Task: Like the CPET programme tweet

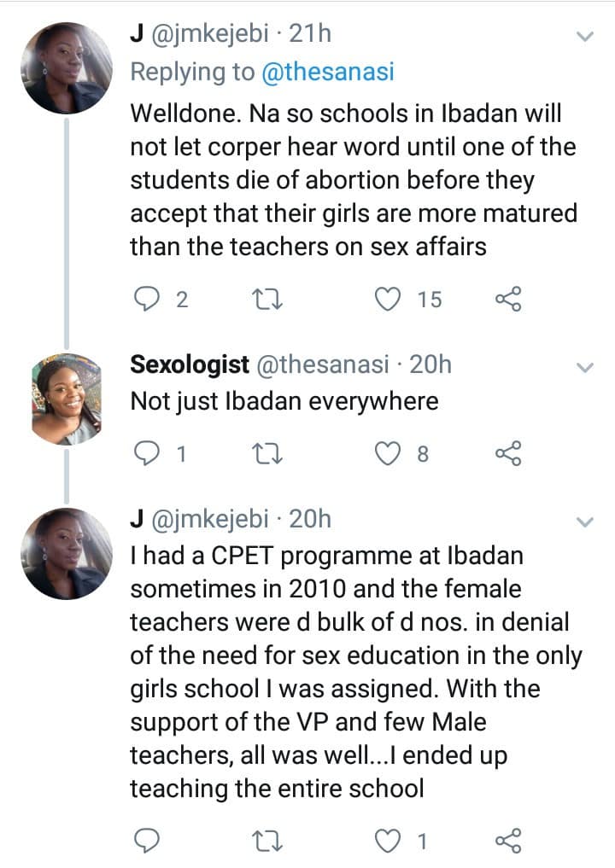Action: (x=390, y=842)
